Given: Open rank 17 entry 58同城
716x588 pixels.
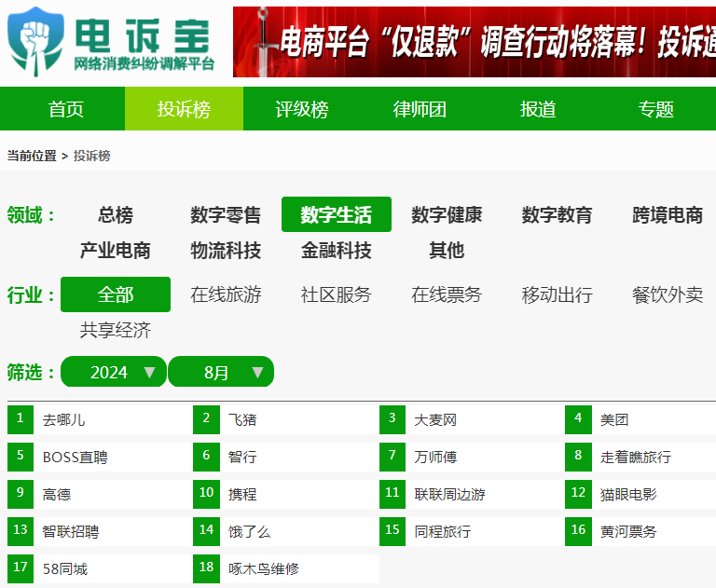Looking at the screenshot, I should (x=100, y=568).
